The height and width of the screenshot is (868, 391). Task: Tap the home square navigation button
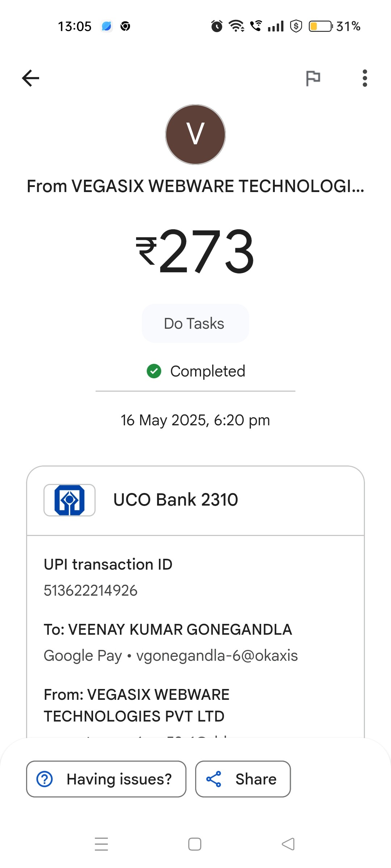point(195,844)
